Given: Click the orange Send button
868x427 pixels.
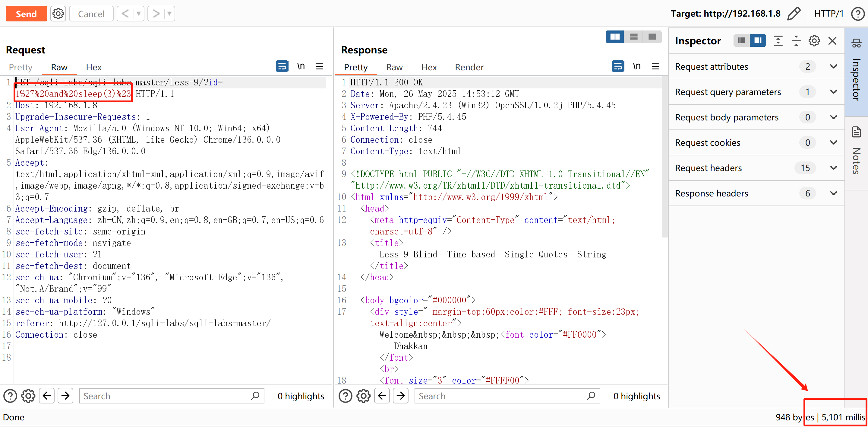Looking at the screenshot, I should click(26, 14).
